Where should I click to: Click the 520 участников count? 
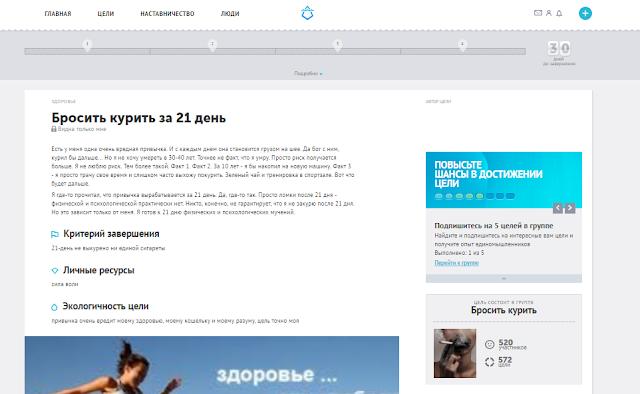(x=512, y=345)
